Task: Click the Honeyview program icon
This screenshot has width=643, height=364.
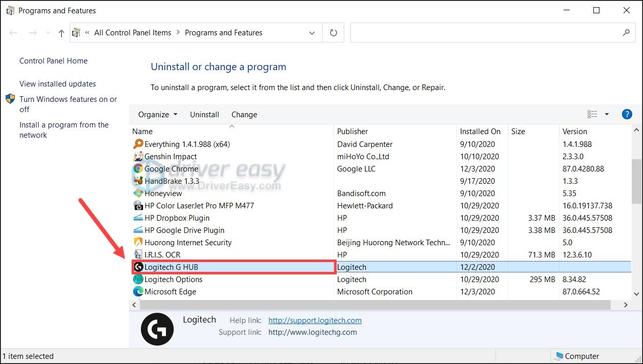Action: point(138,193)
